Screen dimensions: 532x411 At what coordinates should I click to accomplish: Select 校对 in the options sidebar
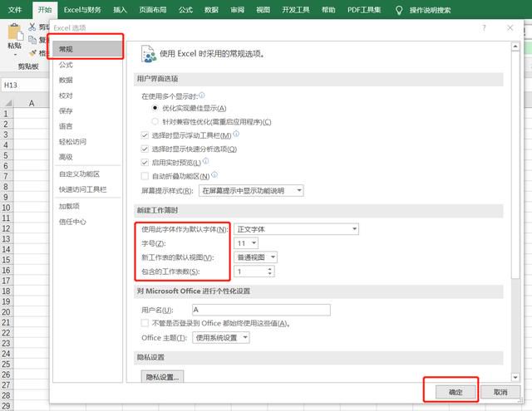tap(87, 95)
